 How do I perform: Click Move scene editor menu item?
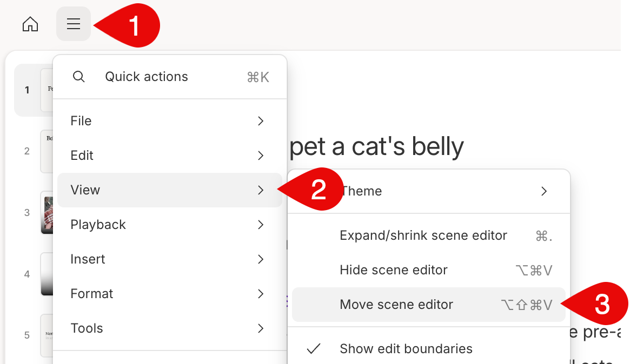pos(429,305)
